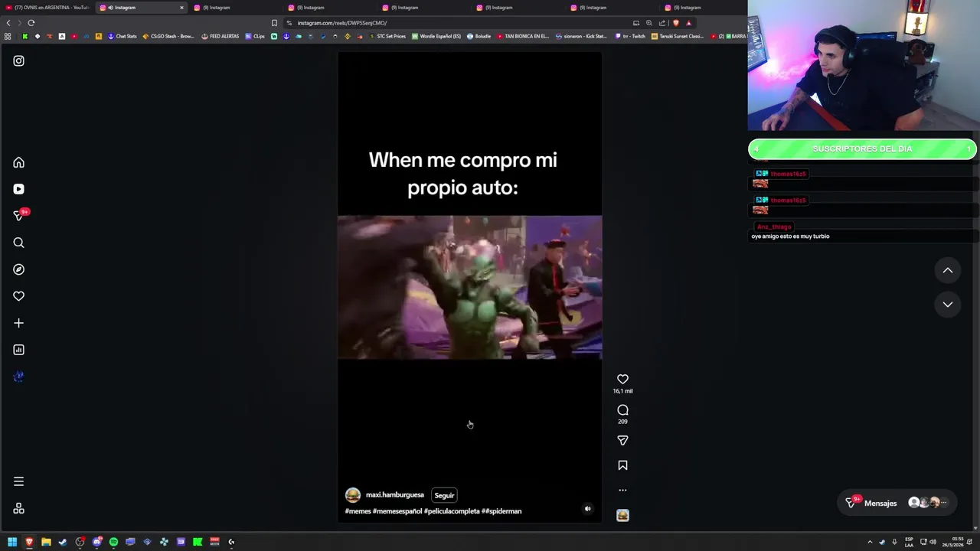The width and height of the screenshot is (980, 551).
Task: Share the reel via the paper-plane icon
Action: point(622,440)
